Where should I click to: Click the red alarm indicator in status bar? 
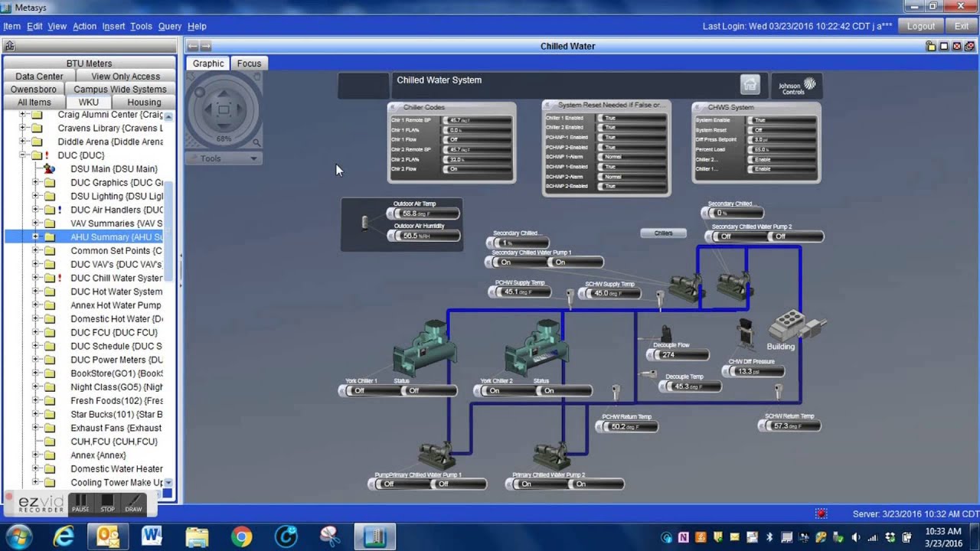(822, 514)
